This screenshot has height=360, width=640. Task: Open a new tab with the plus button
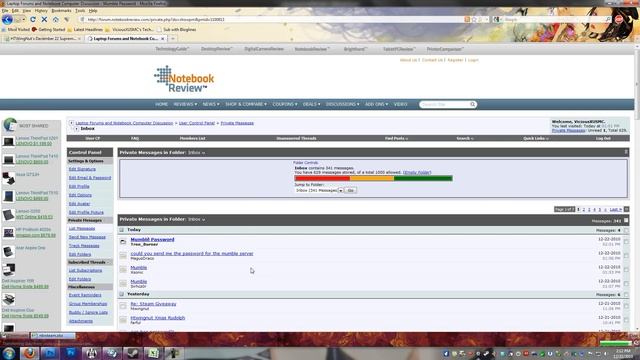click(173, 39)
